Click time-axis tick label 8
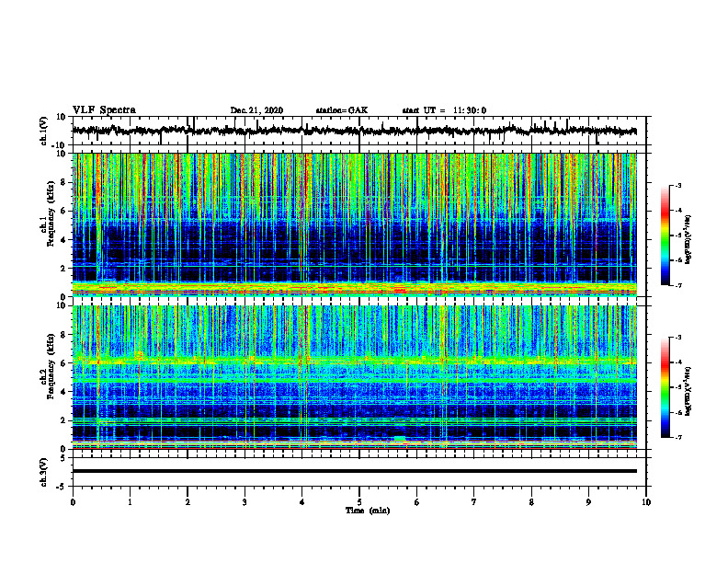The image size is (728, 563). (x=531, y=502)
